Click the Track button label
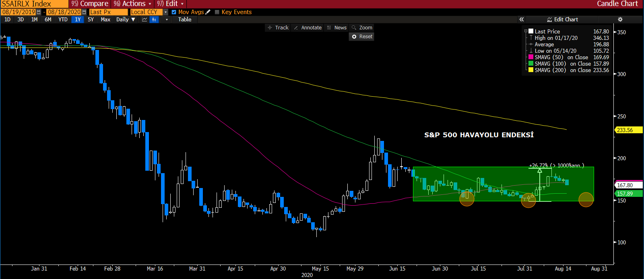Image resolution: width=644 pixels, height=279 pixels. pyautogui.click(x=282, y=28)
